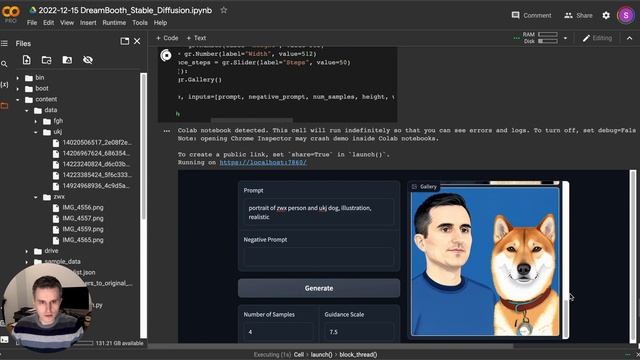Expand the boot folder
Screen dimensions: 640x360
[18, 89]
